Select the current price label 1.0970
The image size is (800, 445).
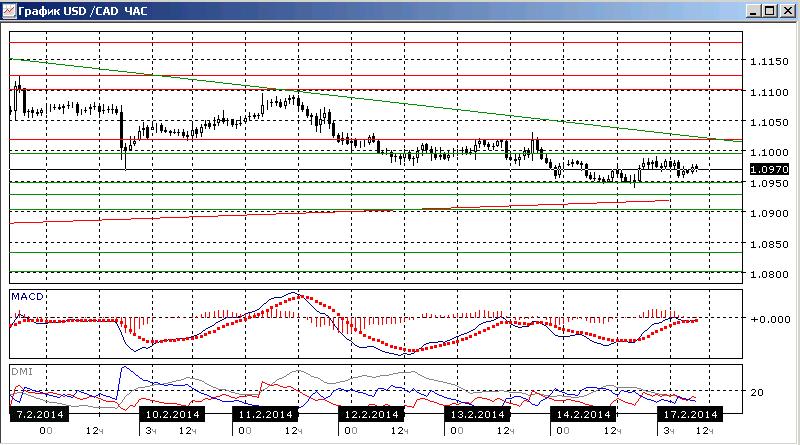[769, 169]
